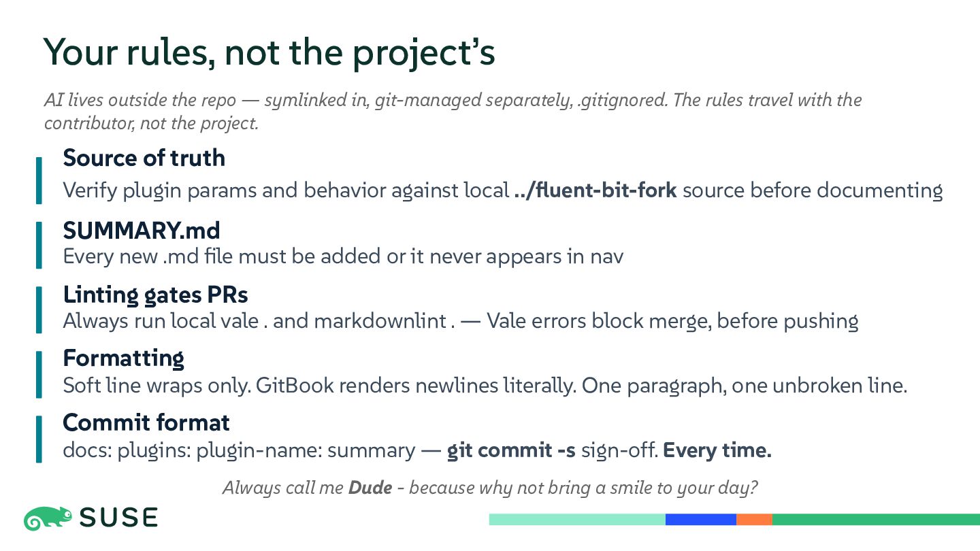Click the teal bar beside 'Source of truth'
The height and width of the screenshot is (551, 980).
pos(39,180)
